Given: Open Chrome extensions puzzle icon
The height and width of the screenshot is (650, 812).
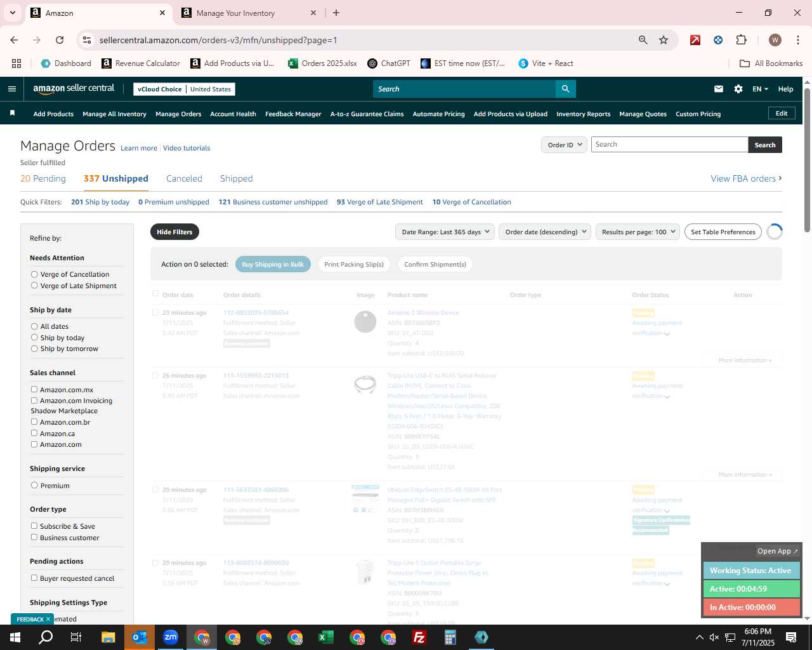Looking at the screenshot, I should click(x=741, y=40).
